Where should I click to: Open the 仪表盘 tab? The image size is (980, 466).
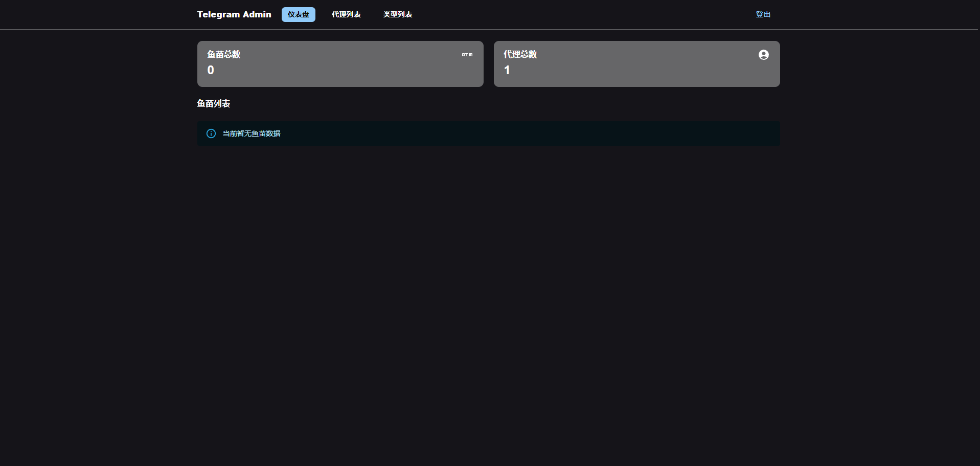[298, 14]
